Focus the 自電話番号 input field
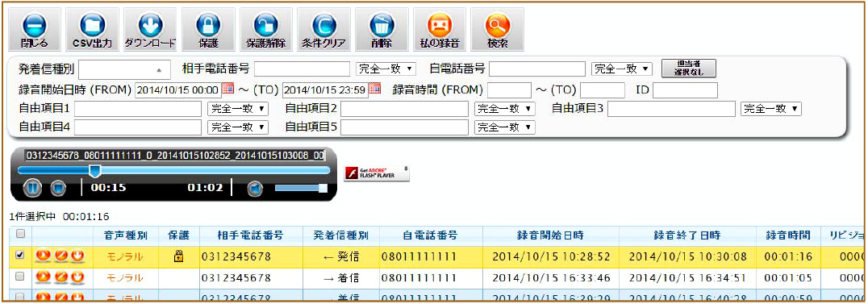 [537, 69]
